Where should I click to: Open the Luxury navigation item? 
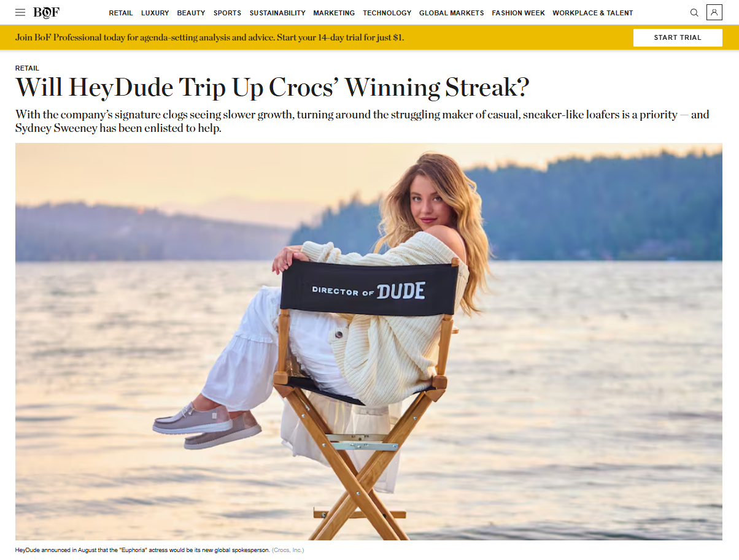tap(155, 13)
